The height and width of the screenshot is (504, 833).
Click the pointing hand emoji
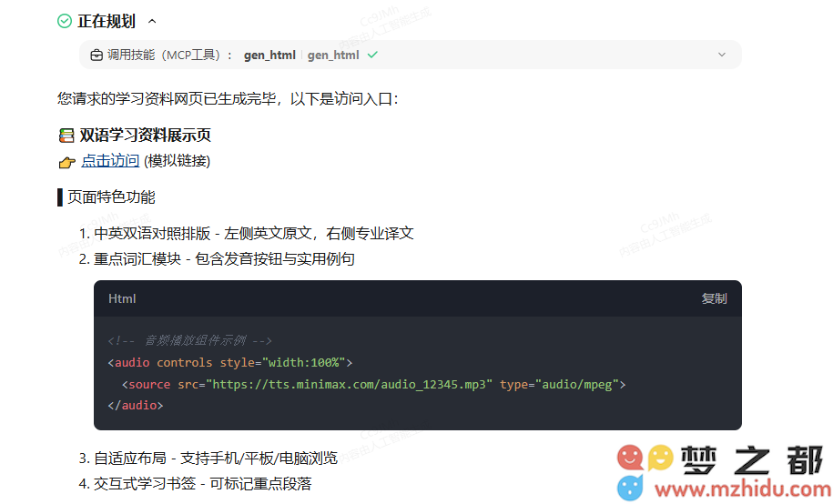point(67,162)
